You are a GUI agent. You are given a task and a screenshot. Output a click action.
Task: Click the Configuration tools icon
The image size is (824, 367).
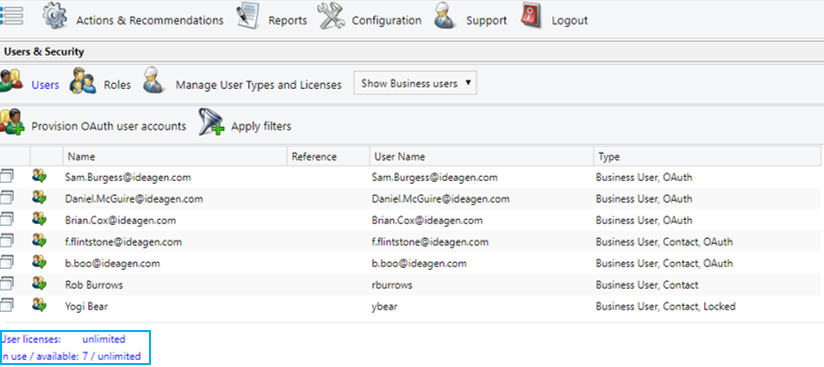pyautogui.click(x=331, y=16)
